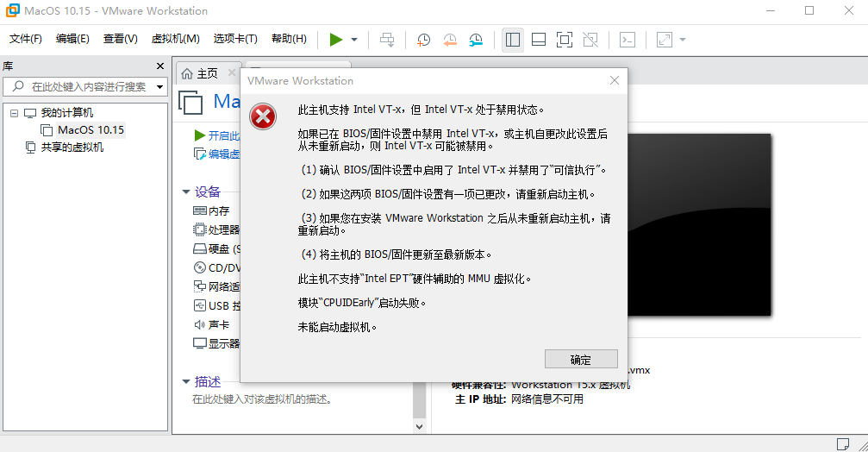Close the 库 library panel

[x=160, y=66]
